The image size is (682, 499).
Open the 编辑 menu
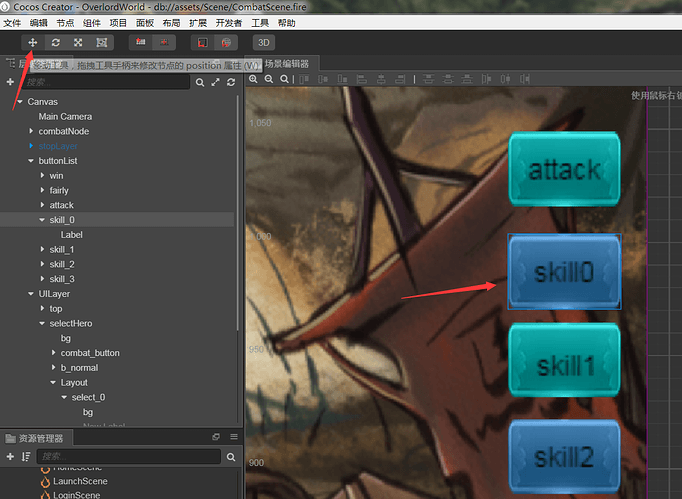coord(39,23)
